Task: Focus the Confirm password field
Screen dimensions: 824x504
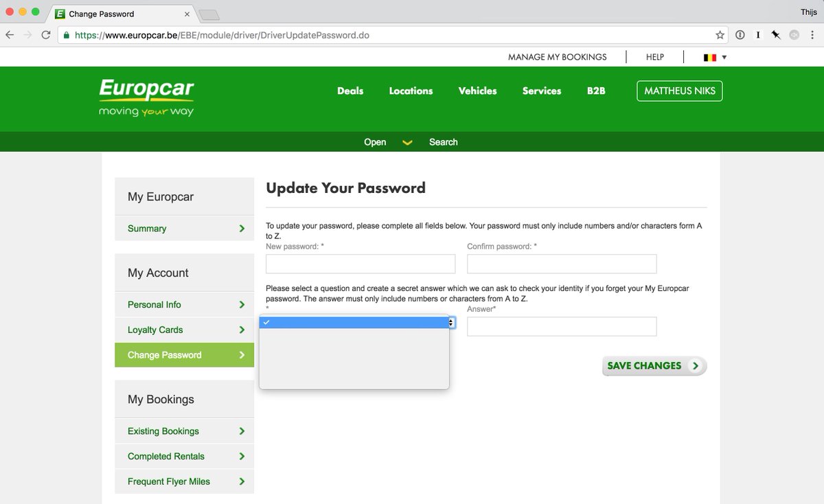Action: (562, 264)
